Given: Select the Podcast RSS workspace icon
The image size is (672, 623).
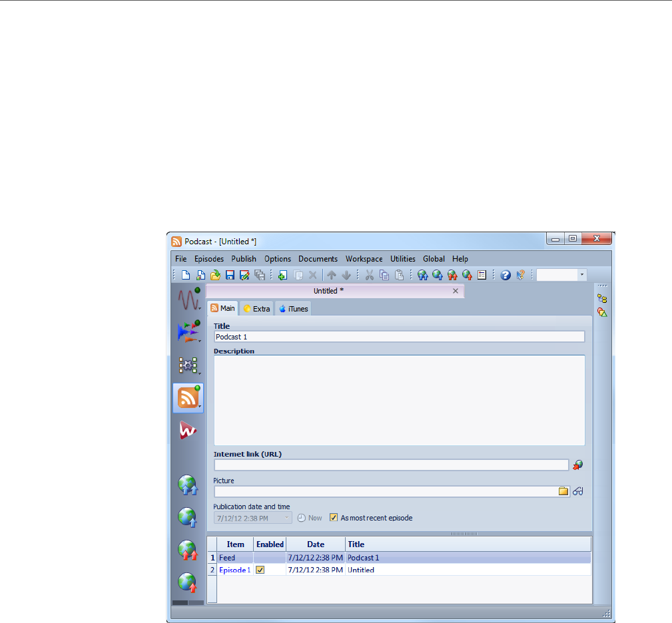Looking at the screenshot, I should (x=188, y=398).
